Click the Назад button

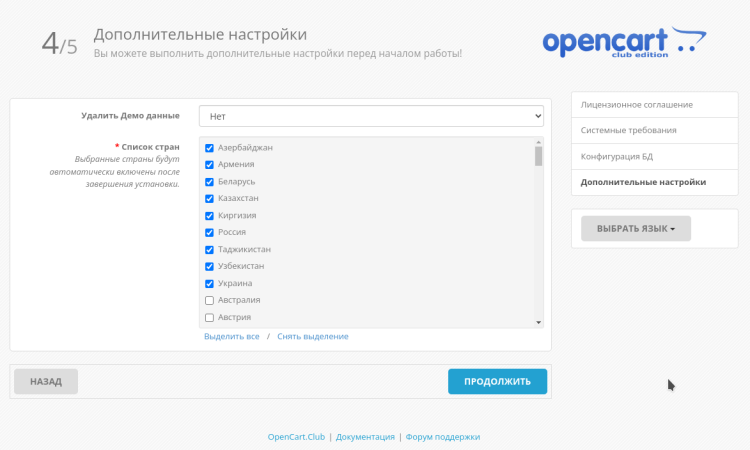(x=46, y=382)
